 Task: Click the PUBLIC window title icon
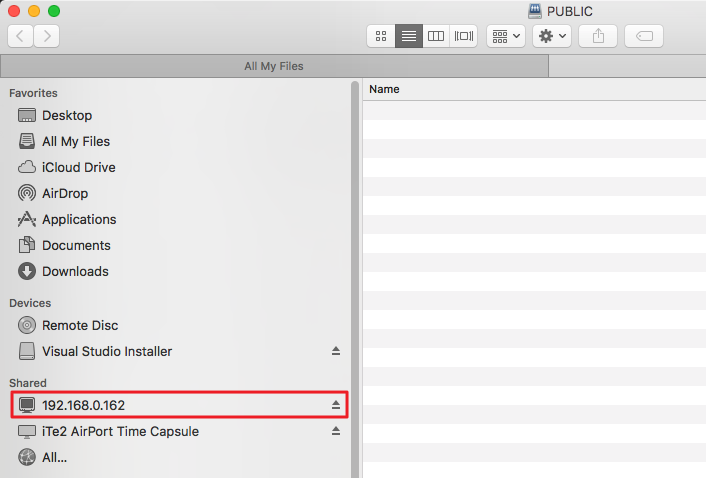534,11
